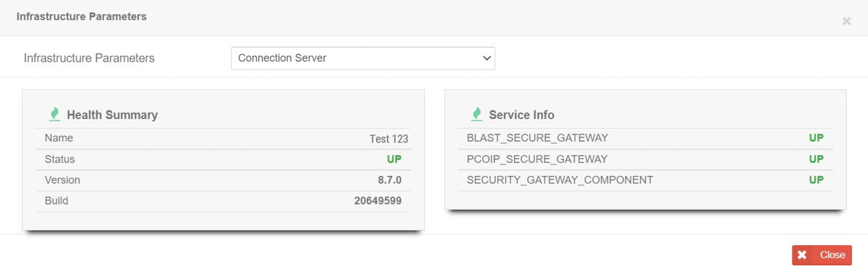868x276 pixels.
Task: Click the Health Summary leaf icon
Action: tap(55, 114)
